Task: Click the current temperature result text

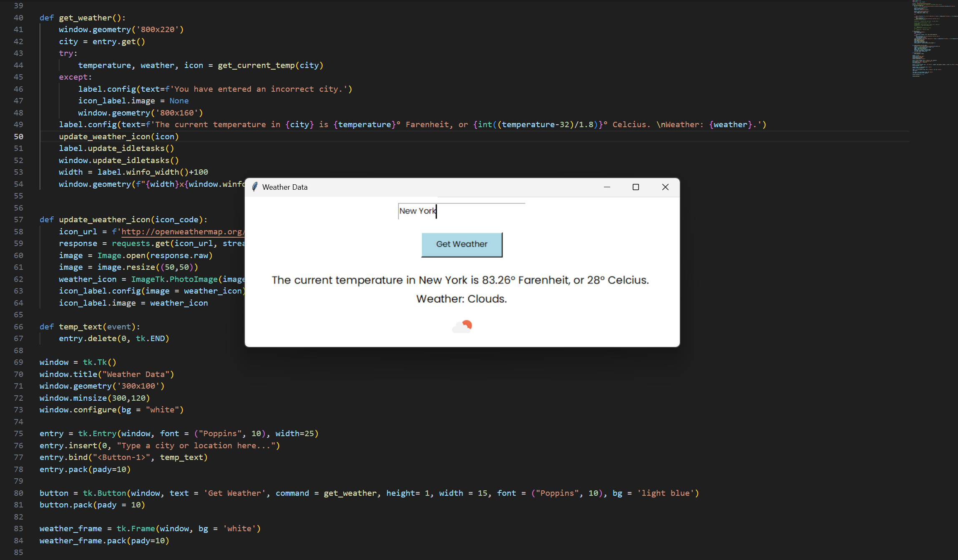Action: (460, 280)
